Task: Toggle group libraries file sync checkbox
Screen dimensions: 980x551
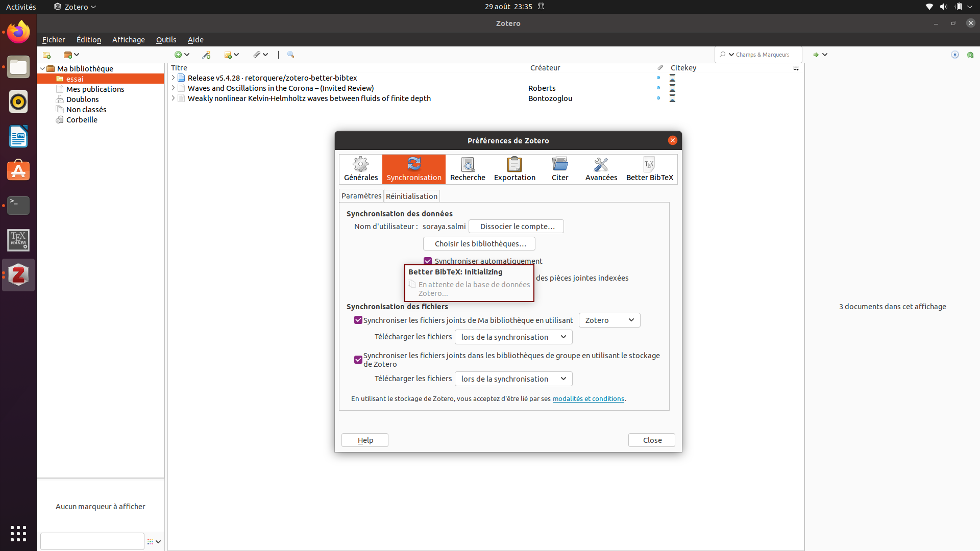Action: [x=358, y=360]
